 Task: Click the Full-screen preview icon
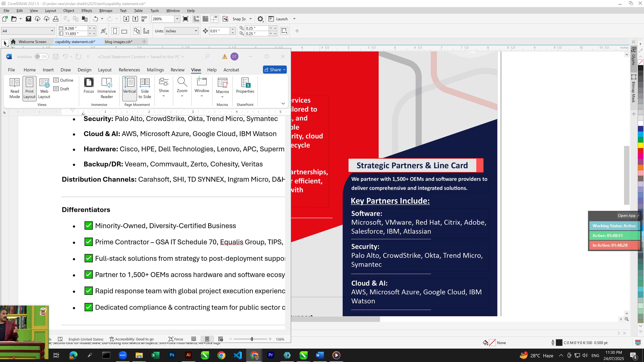point(185,19)
